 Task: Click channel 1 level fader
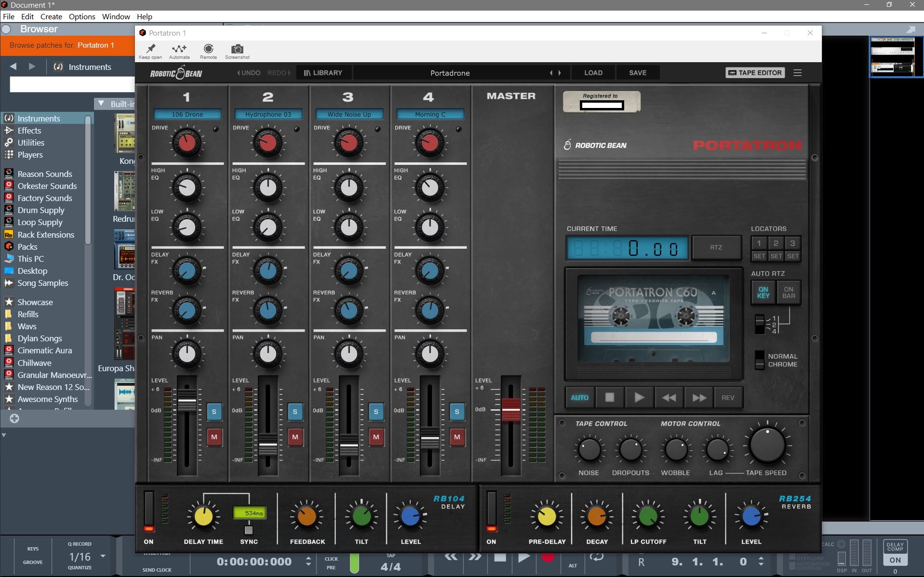click(x=187, y=400)
